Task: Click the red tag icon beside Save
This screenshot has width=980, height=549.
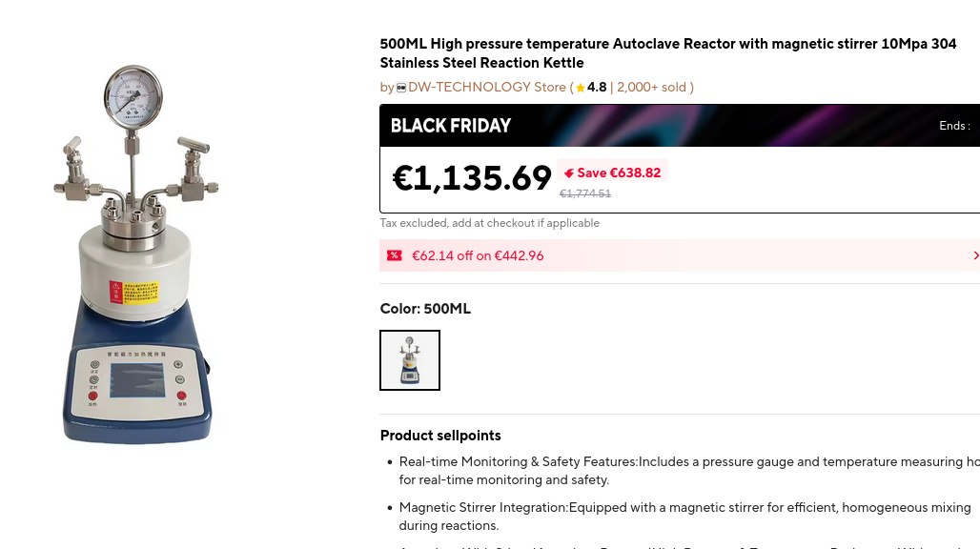Action: point(569,173)
